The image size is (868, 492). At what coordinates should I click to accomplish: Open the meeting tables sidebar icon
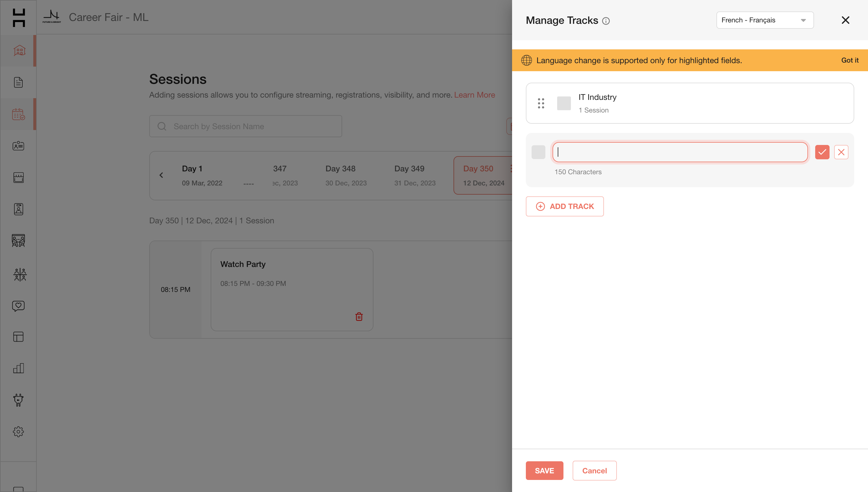[19, 241]
